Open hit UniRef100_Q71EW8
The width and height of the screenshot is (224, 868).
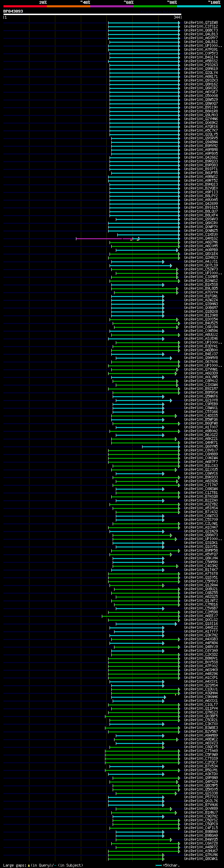click(201, 23)
